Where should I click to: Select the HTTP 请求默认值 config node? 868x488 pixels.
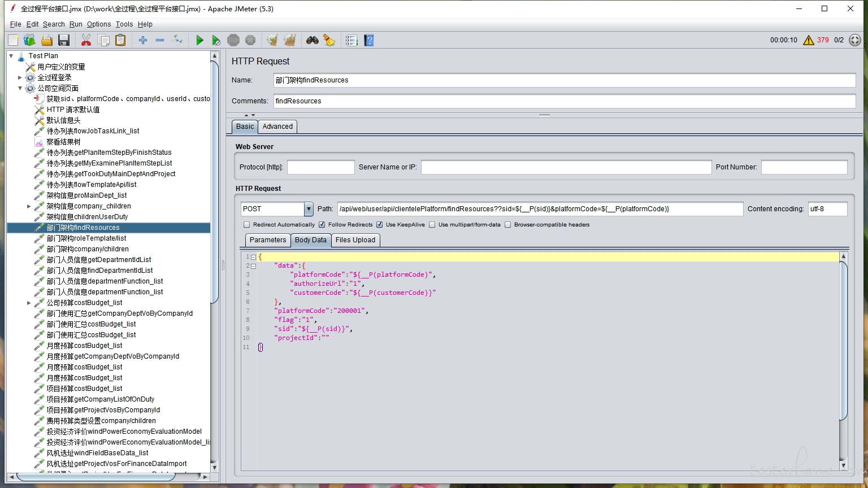coord(73,110)
